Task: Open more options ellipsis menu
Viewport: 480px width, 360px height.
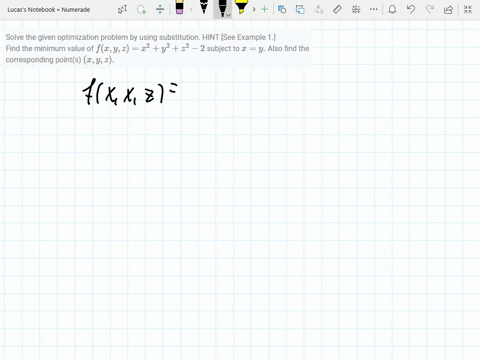Action: coord(374,9)
